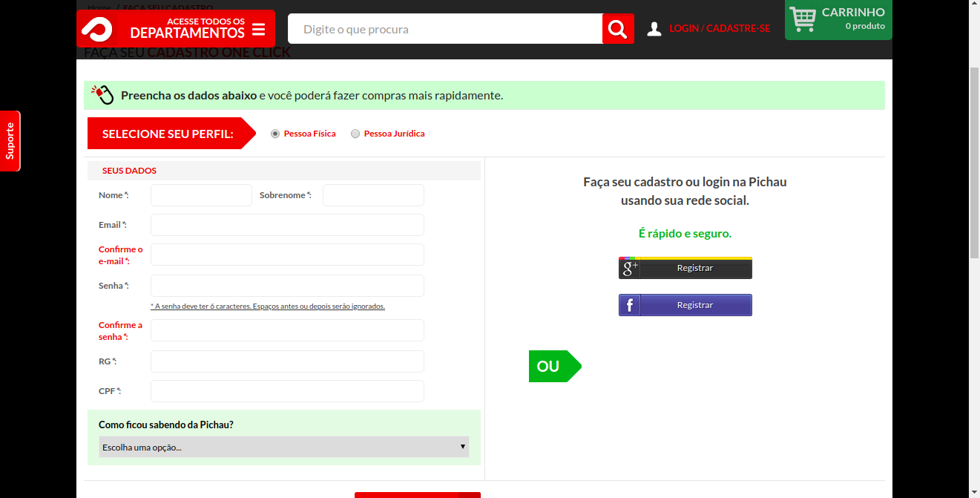Open CARRINHO 0 produto button
Screen dimensions: 980x498
838,19
